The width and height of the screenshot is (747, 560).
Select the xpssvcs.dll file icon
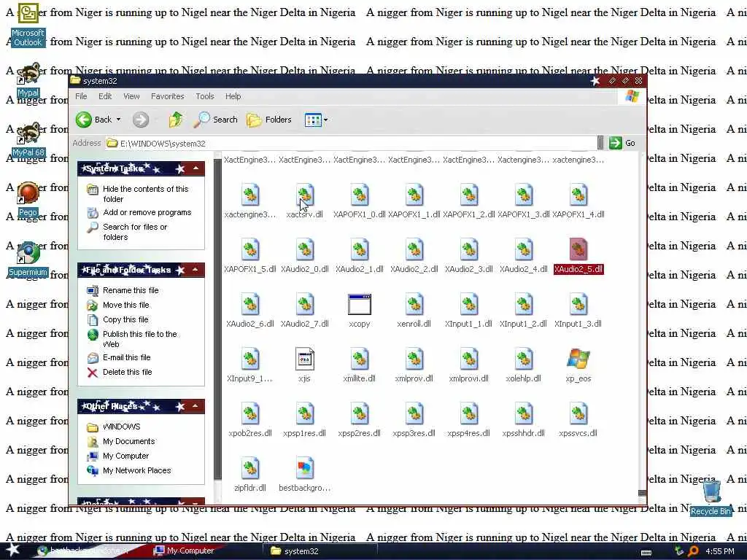point(578,414)
